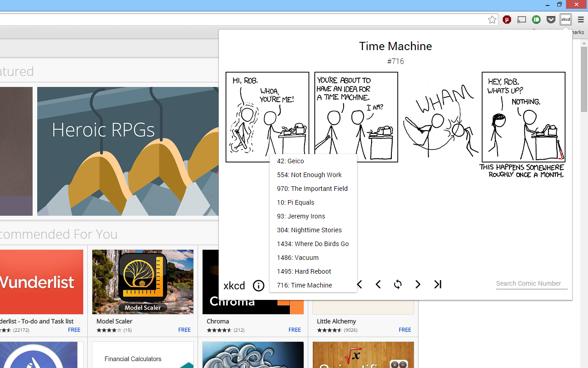Open '1495: Hard Reboot' from the list
588x368 pixels.
313,271
